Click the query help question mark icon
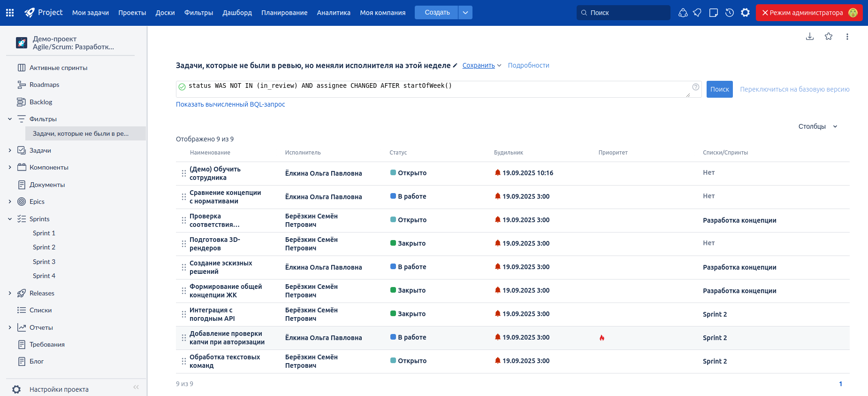The image size is (868, 396). pos(696,87)
